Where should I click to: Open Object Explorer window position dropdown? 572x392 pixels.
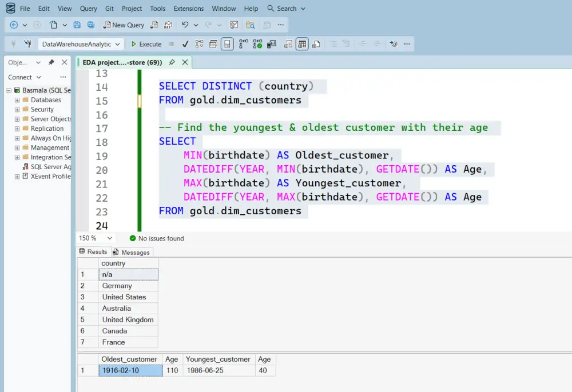coord(38,63)
